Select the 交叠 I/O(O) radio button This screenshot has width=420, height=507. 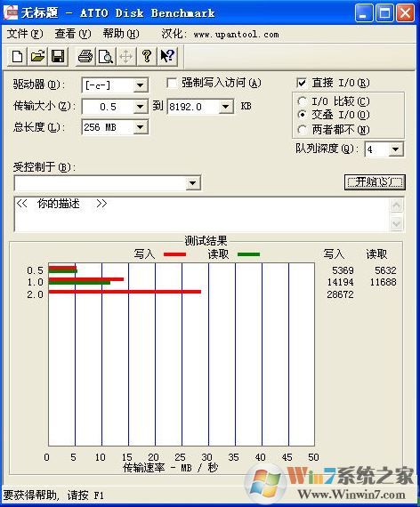(x=302, y=115)
